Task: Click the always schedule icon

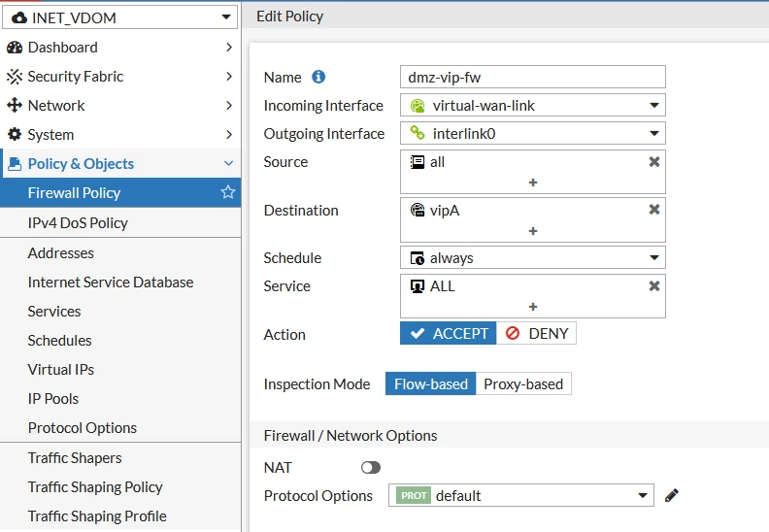Action: 418,258
